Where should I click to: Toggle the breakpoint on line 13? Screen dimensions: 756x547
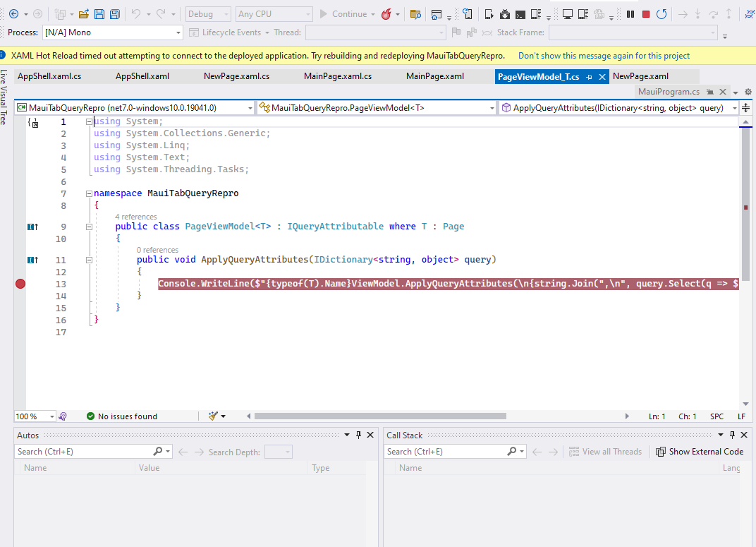(x=20, y=284)
